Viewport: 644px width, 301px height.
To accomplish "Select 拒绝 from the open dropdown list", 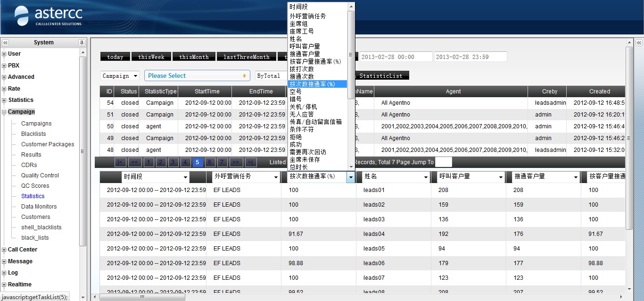I will coord(296,137).
